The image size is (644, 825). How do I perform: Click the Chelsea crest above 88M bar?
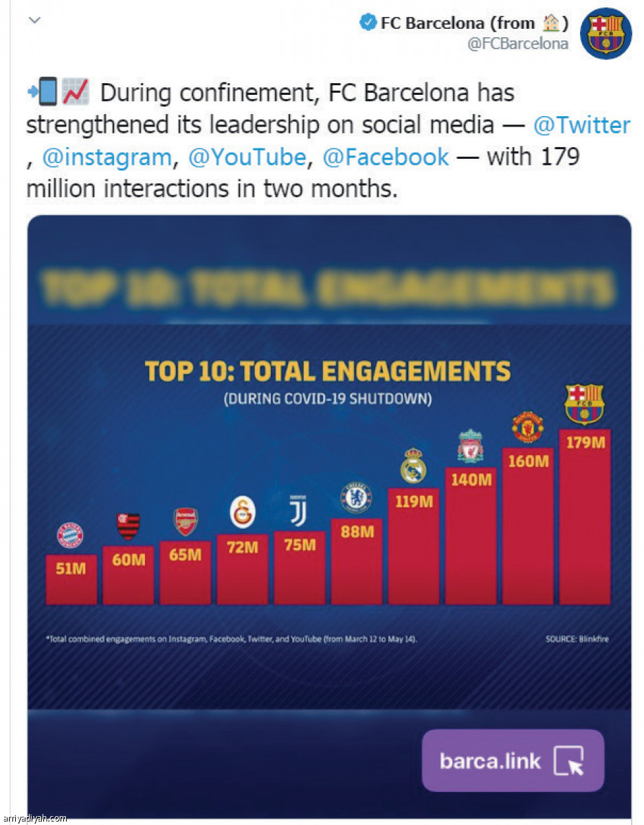coord(356,498)
